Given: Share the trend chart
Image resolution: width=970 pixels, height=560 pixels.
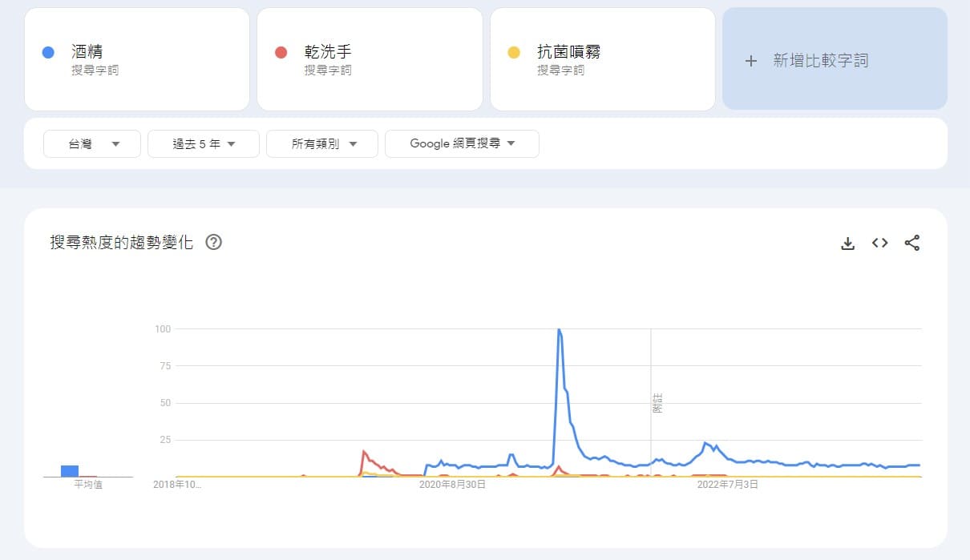Looking at the screenshot, I should [x=911, y=243].
